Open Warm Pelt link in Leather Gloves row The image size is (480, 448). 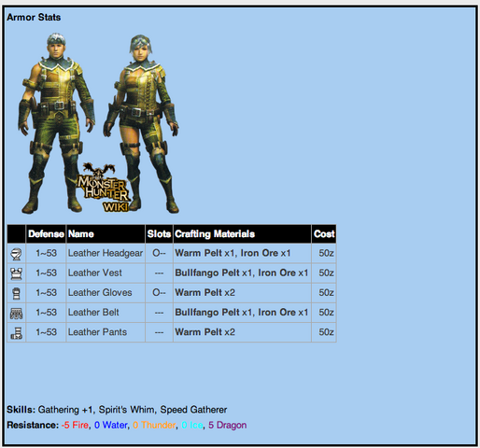pos(198,292)
